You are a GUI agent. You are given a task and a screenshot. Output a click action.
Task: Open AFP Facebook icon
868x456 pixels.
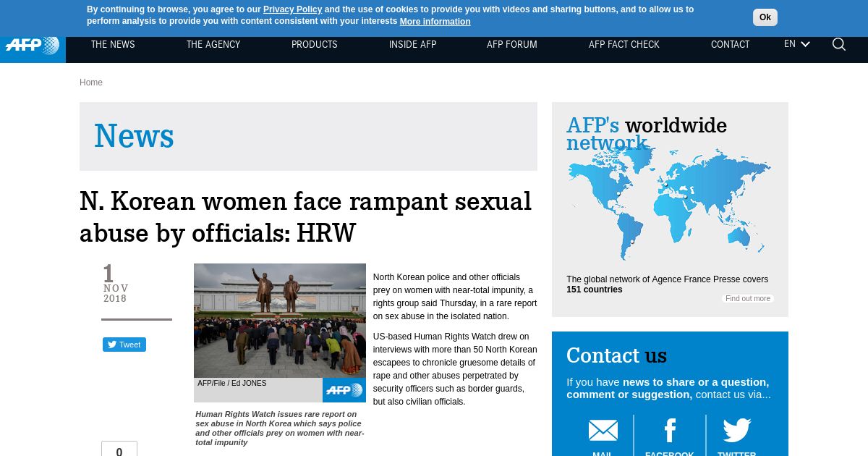tap(670, 431)
